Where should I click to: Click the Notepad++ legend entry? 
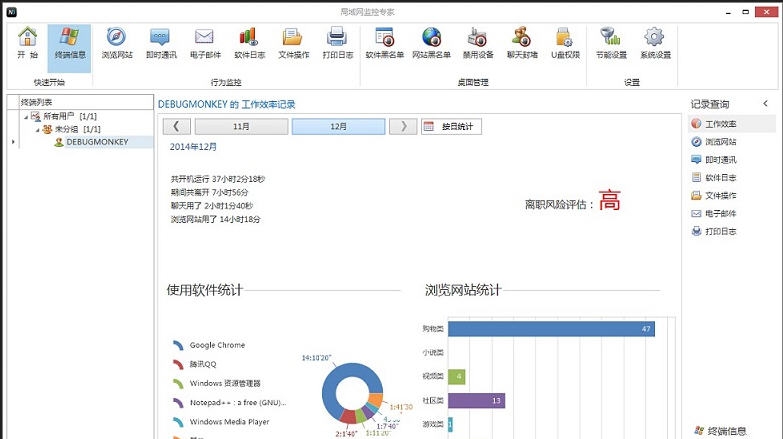click(229, 403)
